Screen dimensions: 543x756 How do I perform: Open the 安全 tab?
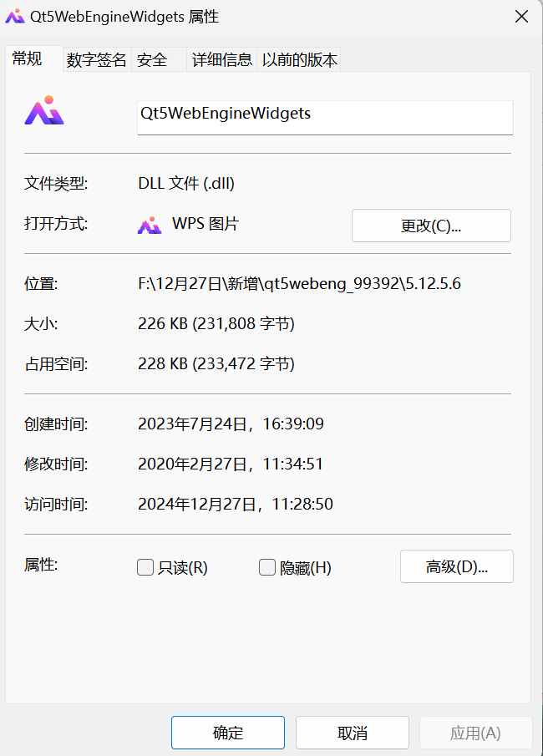tap(158, 60)
